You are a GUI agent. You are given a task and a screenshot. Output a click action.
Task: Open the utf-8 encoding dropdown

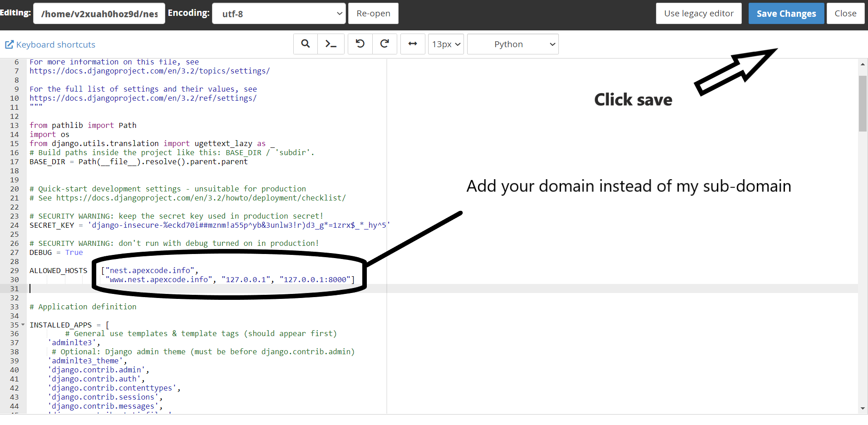279,14
